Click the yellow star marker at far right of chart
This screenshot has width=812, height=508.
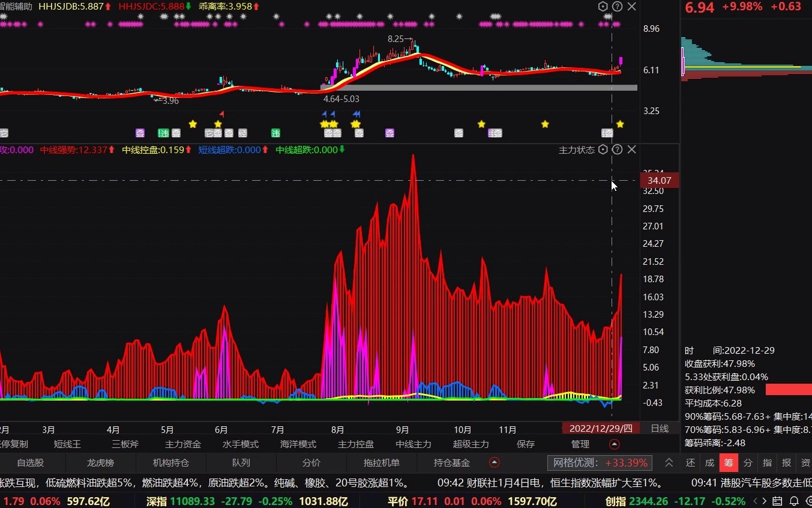click(620, 124)
